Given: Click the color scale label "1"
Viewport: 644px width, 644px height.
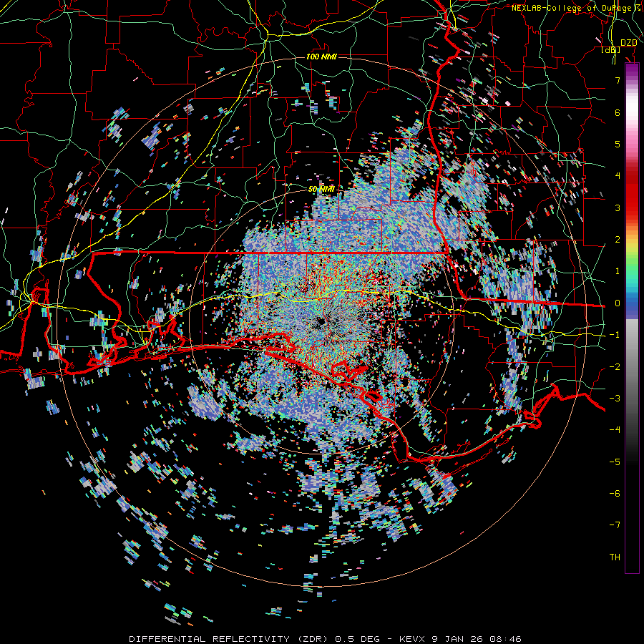Looking at the screenshot, I should (618, 271).
